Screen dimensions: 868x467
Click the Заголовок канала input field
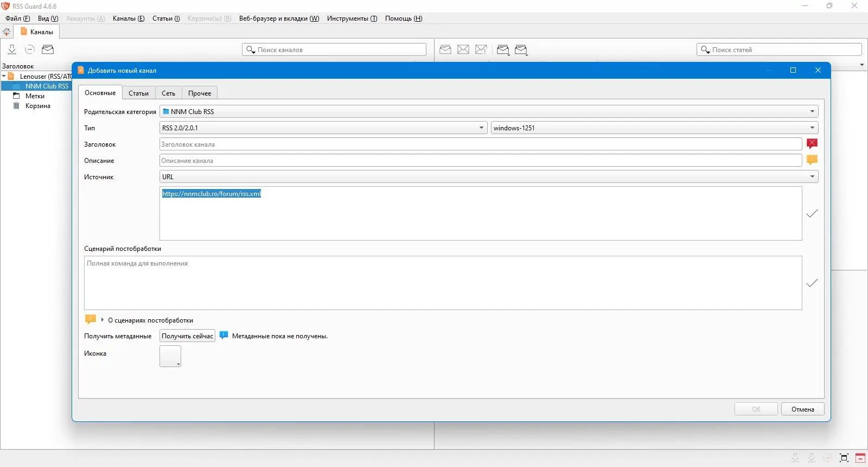pyautogui.click(x=481, y=144)
